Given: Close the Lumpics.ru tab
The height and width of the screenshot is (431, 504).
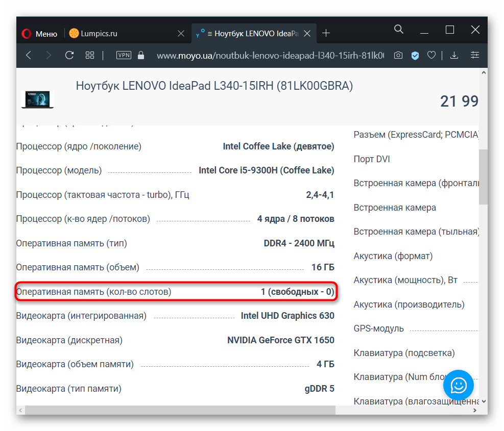Looking at the screenshot, I should [x=181, y=34].
